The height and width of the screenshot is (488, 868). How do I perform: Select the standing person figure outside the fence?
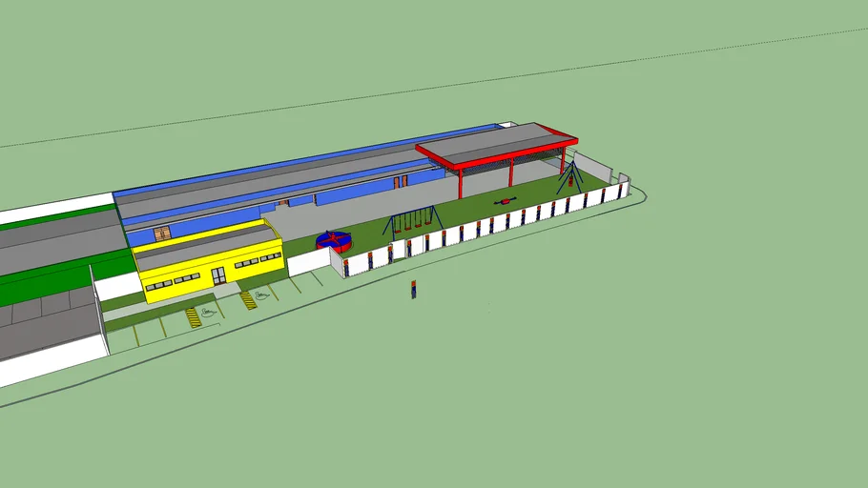coord(414,289)
